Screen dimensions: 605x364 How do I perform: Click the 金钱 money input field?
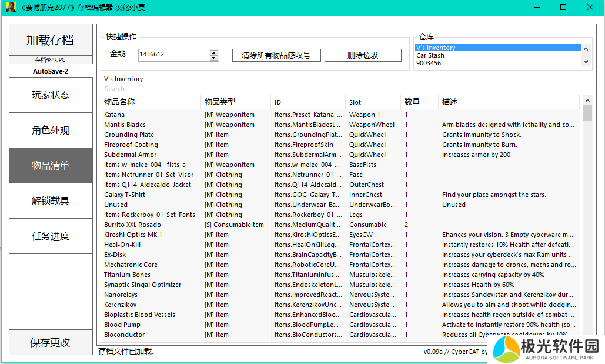(173, 55)
